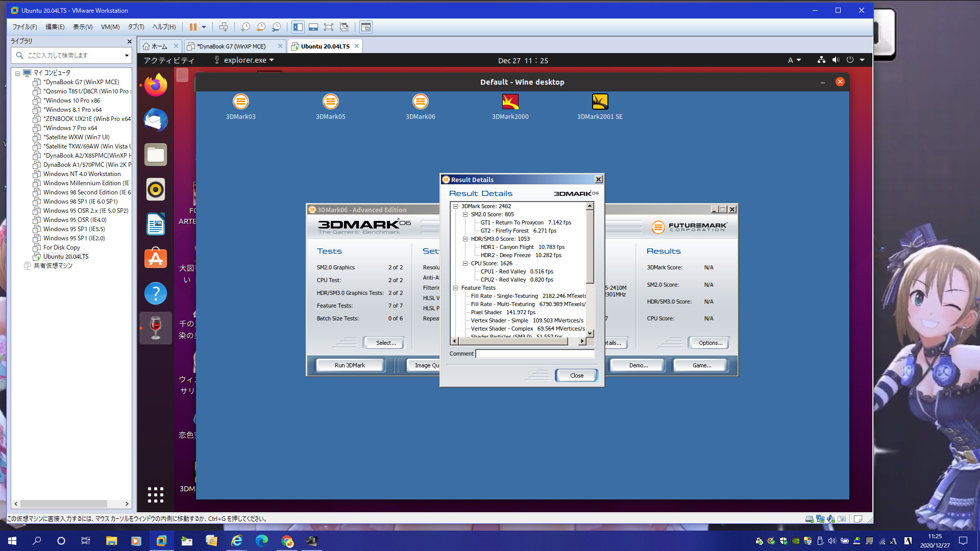The height and width of the screenshot is (551, 980).
Task: Take a snapshot of this virtual machine
Action: pyautogui.click(x=246, y=27)
